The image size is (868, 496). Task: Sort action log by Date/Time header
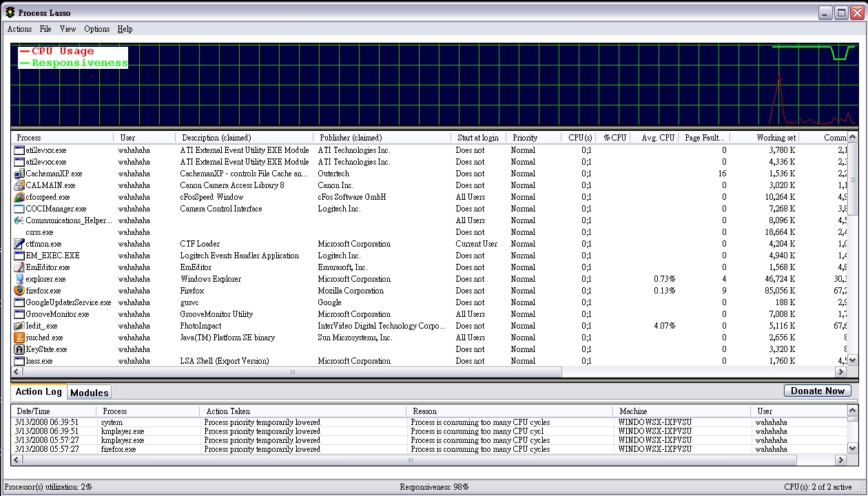(x=54, y=411)
